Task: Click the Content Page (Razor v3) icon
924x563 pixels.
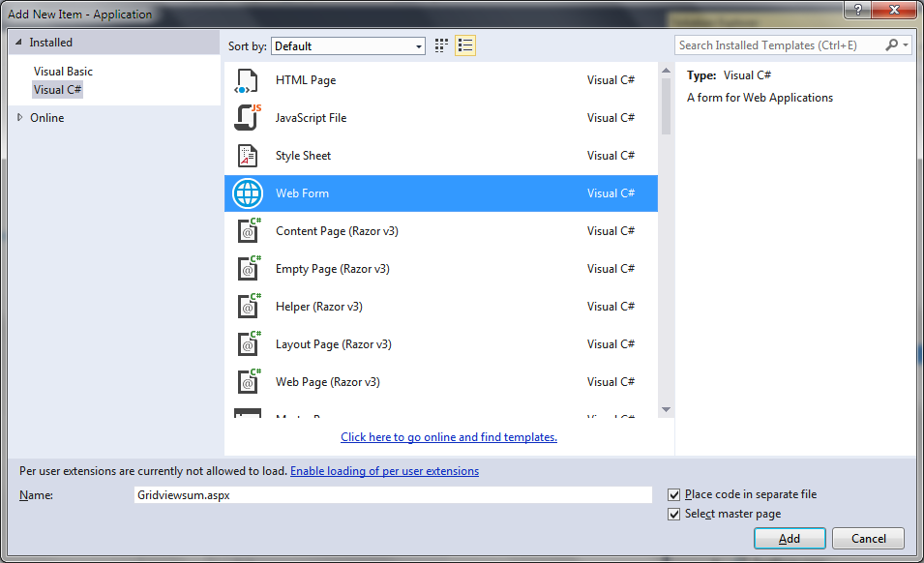Action: [249, 231]
